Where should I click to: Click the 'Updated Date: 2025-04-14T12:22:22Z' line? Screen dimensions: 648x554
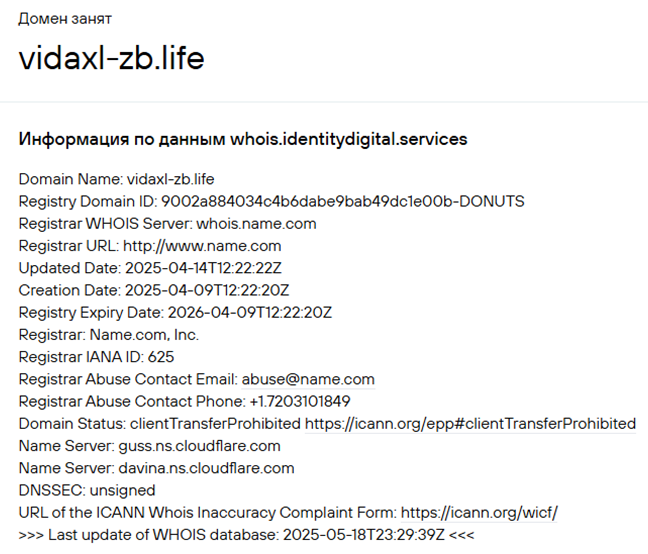[150, 268]
